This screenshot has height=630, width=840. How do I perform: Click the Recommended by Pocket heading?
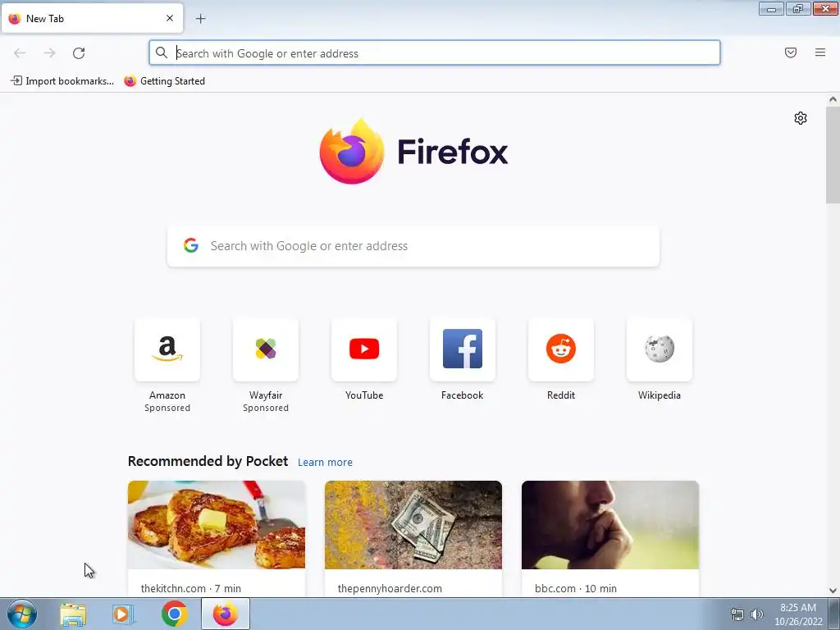click(x=208, y=461)
